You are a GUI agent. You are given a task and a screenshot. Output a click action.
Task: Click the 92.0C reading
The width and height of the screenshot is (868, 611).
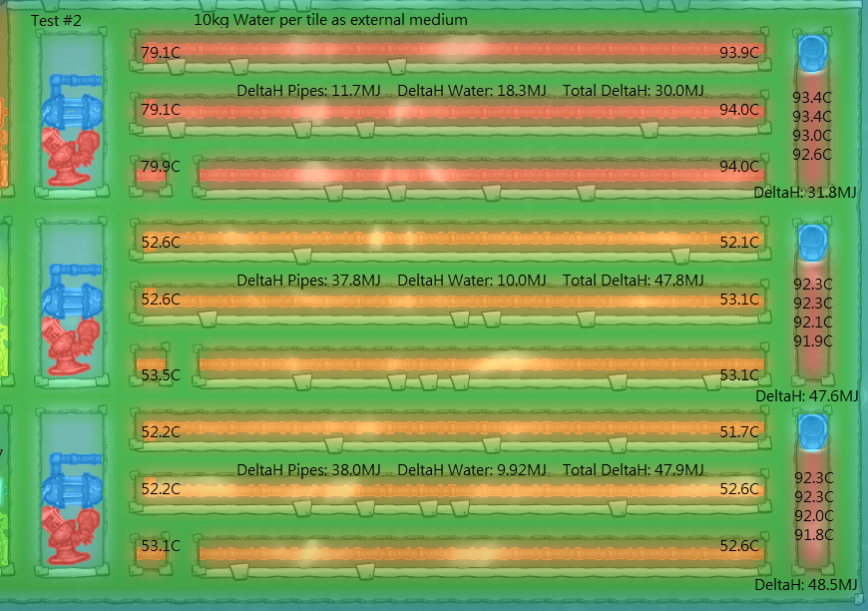point(814,516)
